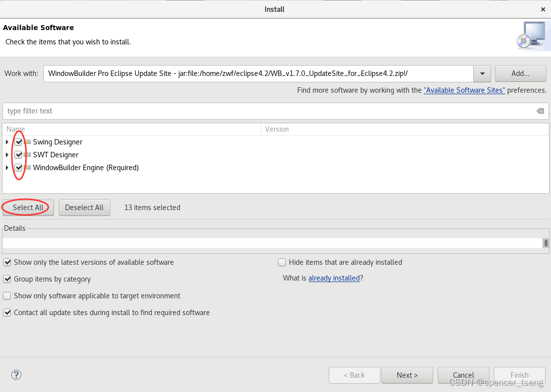
Task: Expand the Swing Designer tree node
Action: tap(8, 142)
